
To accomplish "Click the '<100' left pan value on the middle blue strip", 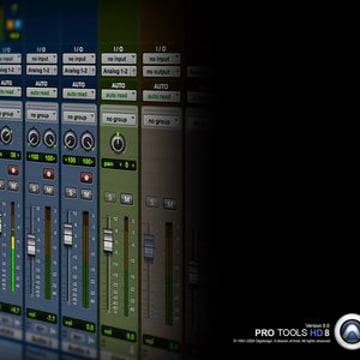I will [34, 157].
